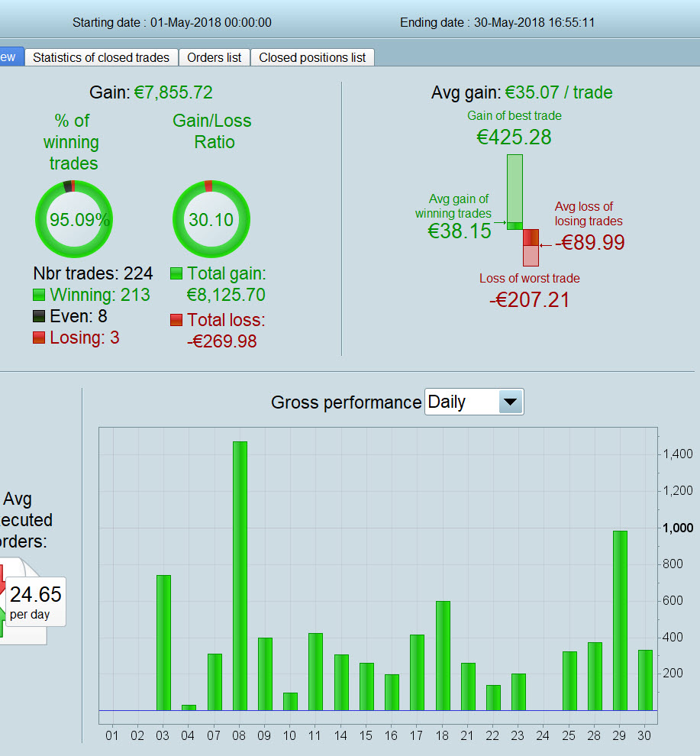Click the winning trades percentage donut chart
Image resolution: width=700 pixels, height=756 pixels.
pyautogui.click(x=74, y=219)
